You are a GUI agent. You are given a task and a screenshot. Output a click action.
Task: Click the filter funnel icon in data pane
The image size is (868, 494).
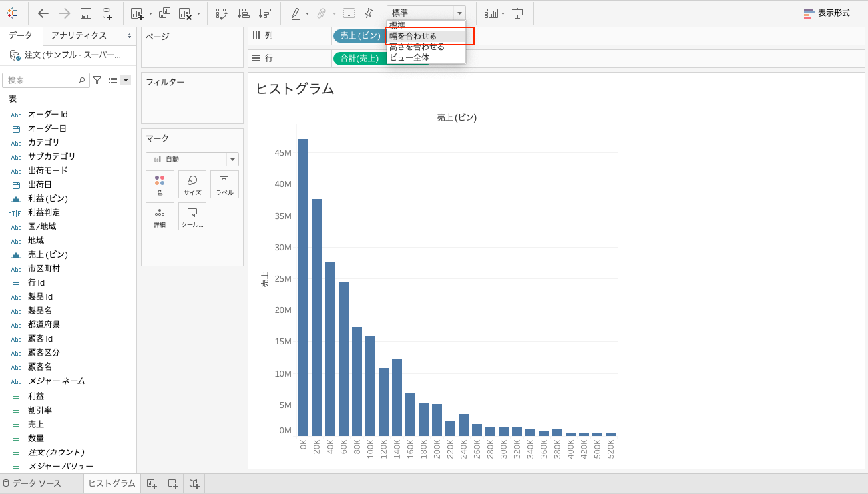(97, 80)
